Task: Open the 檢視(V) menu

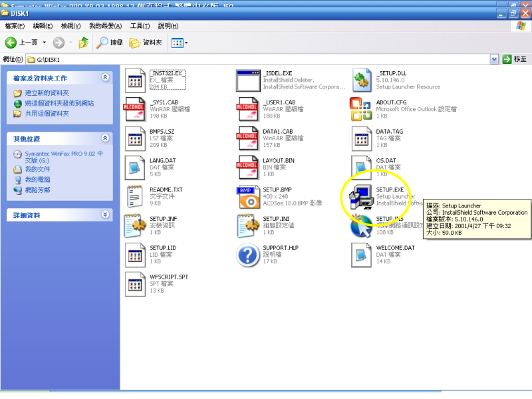Action: click(x=70, y=26)
